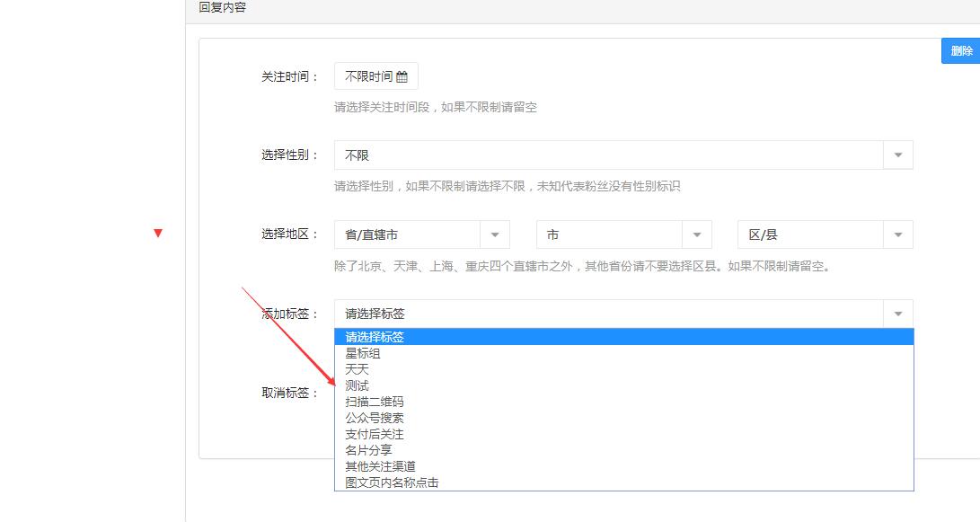The height and width of the screenshot is (522, 980).
Task: Click the blue 删除 button
Action: [x=960, y=51]
